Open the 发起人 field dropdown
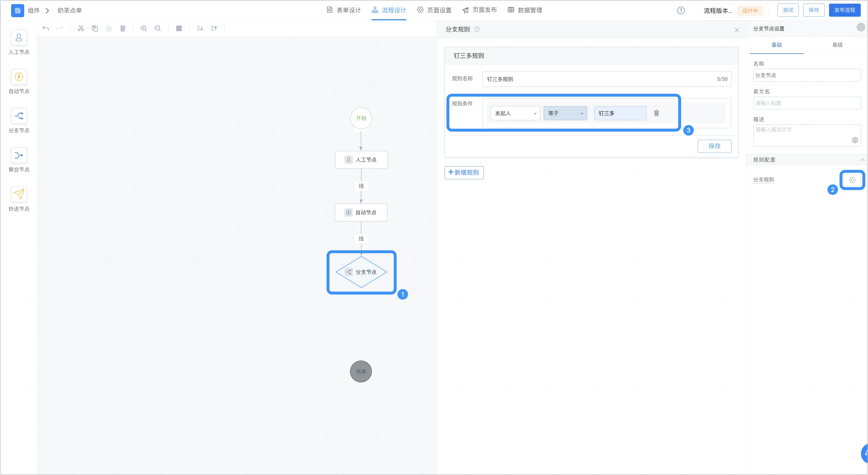Screen dimensions: 868x475 [515, 113]
